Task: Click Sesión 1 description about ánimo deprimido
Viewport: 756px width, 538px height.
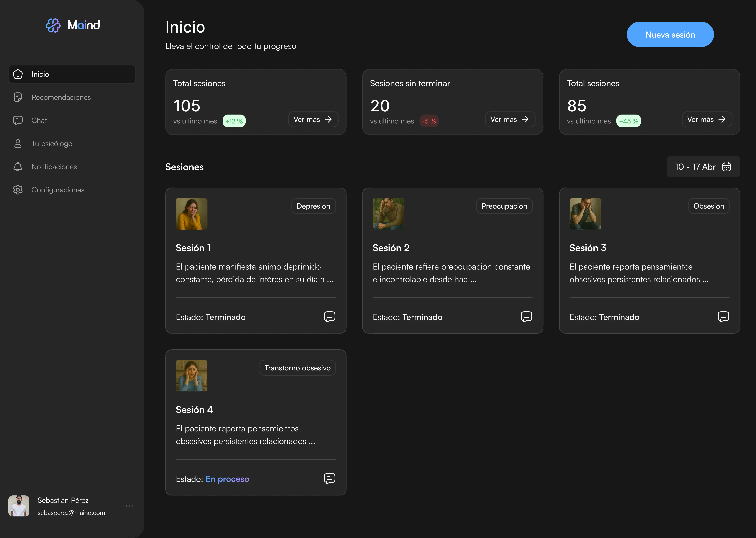Action: coord(254,273)
